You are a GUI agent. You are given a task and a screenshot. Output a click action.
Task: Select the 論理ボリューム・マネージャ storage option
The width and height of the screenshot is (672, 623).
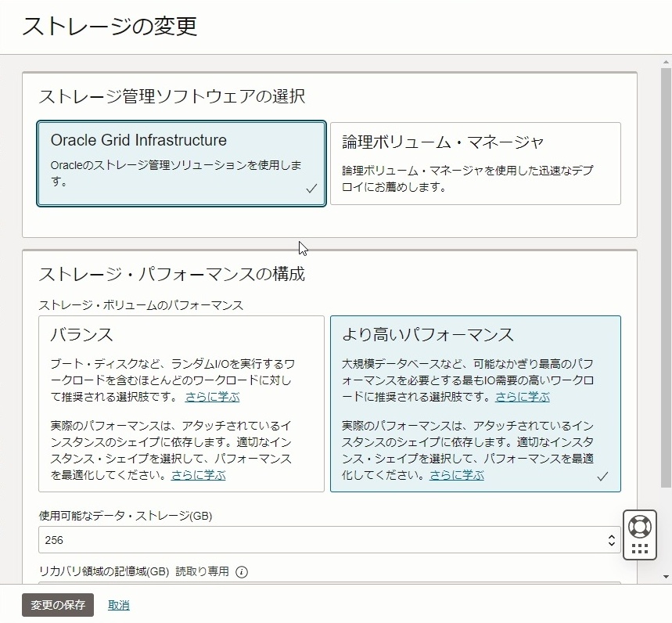[x=475, y=164]
